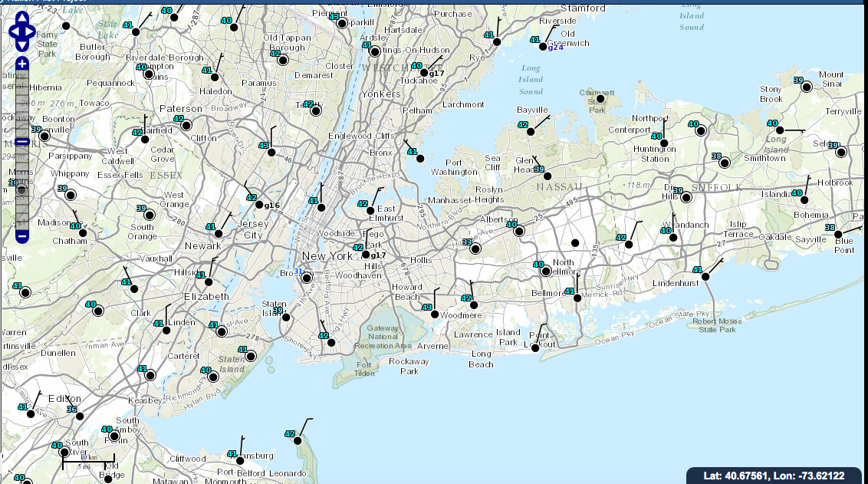The width and height of the screenshot is (868, 484).
Task: Click the Lat/Lon coordinate readout
Action: (x=774, y=476)
